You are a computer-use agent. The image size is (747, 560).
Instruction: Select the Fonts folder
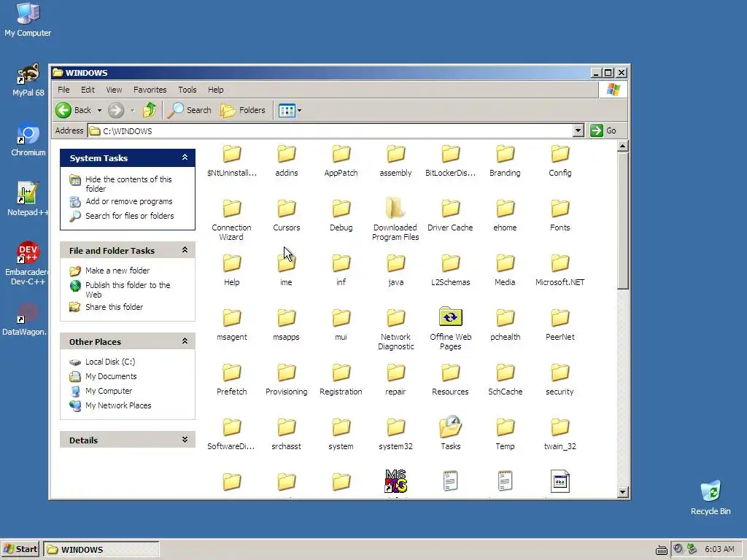(560, 215)
